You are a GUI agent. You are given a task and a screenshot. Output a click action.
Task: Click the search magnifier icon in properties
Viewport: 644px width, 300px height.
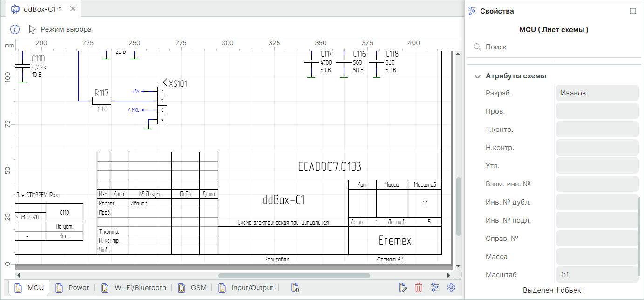tap(477, 47)
